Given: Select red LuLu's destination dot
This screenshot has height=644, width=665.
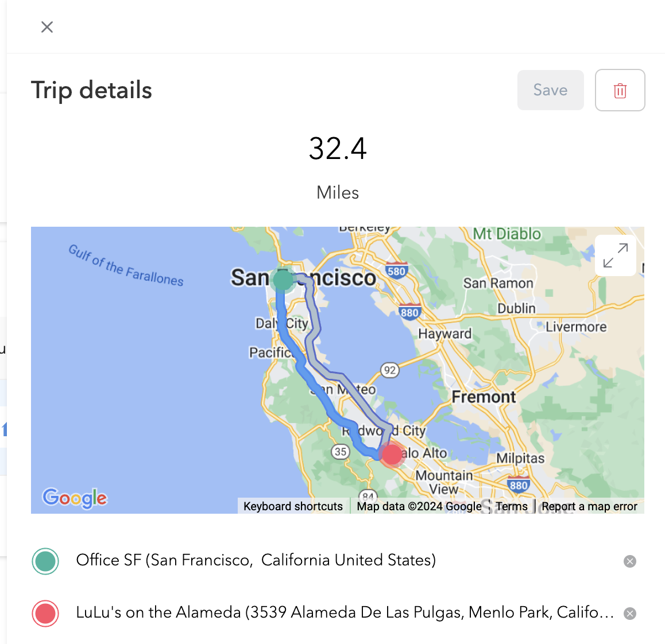Looking at the screenshot, I should 45,613.
